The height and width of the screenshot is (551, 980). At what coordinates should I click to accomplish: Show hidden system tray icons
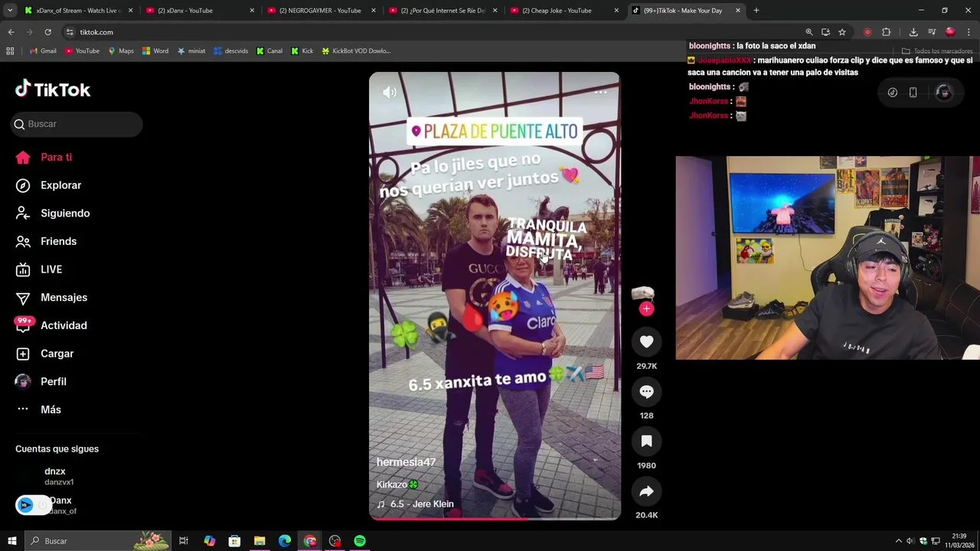pyautogui.click(x=899, y=541)
